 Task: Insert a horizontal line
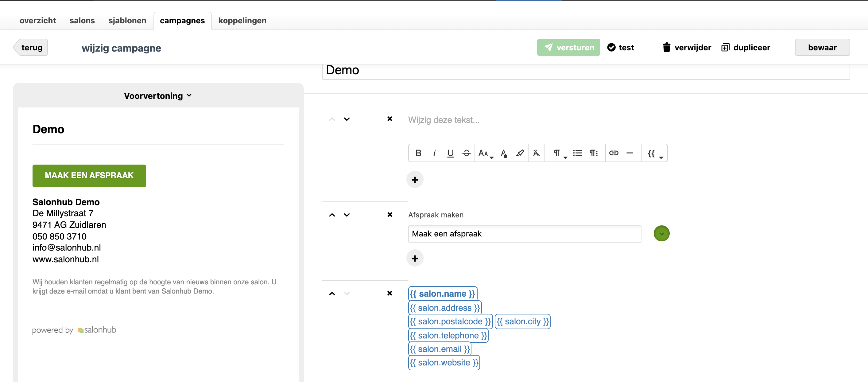pos(630,153)
